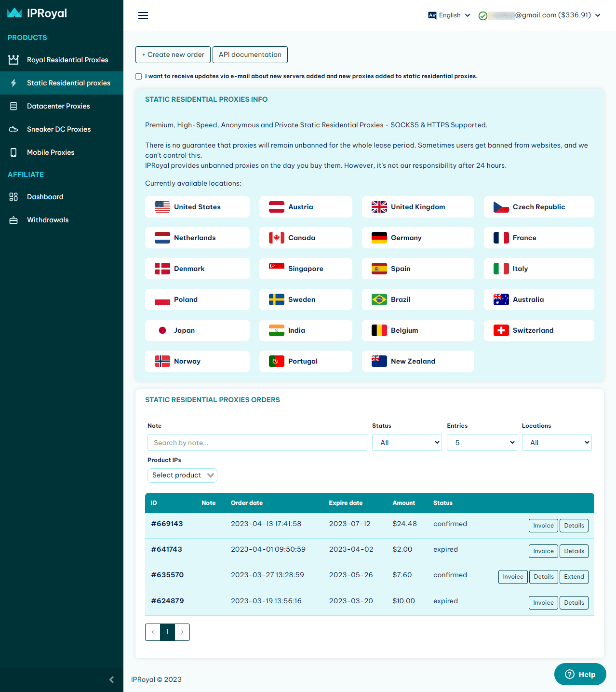616x692 pixels.
Task: Click the Austria flag
Action: click(x=277, y=207)
